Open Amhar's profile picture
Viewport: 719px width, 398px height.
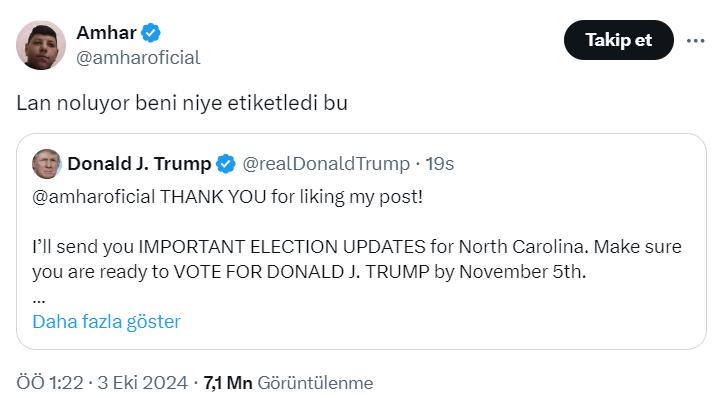click(x=41, y=45)
